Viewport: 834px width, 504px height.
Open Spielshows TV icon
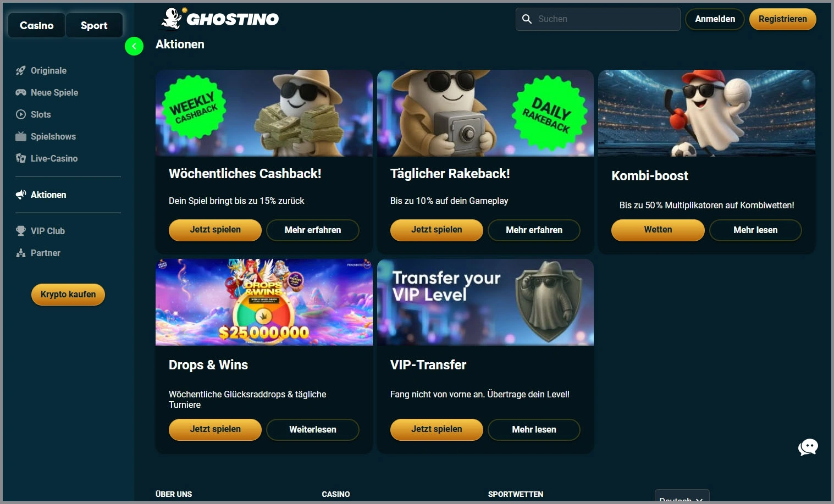click(x=21, y=136)
